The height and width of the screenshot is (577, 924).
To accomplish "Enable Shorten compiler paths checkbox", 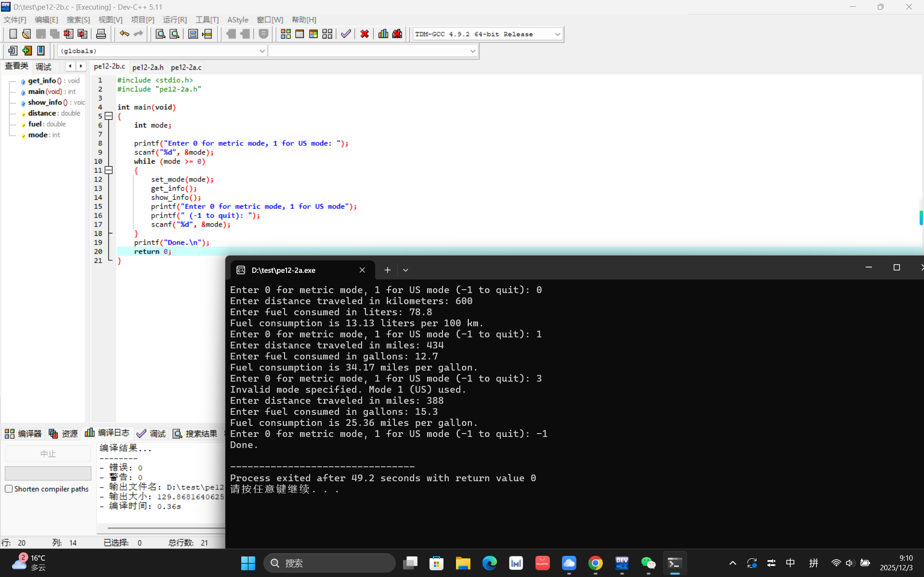I will tap(9, 489).
